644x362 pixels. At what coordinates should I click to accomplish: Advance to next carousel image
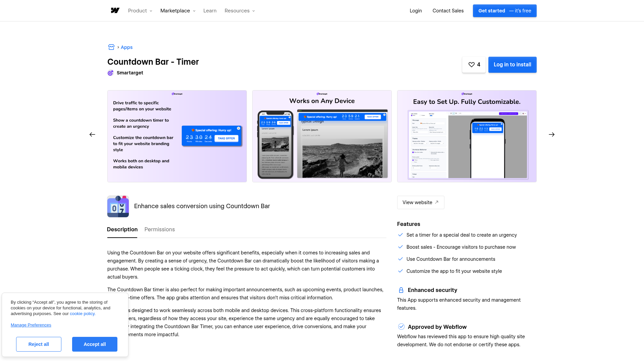tap(551, 135)
